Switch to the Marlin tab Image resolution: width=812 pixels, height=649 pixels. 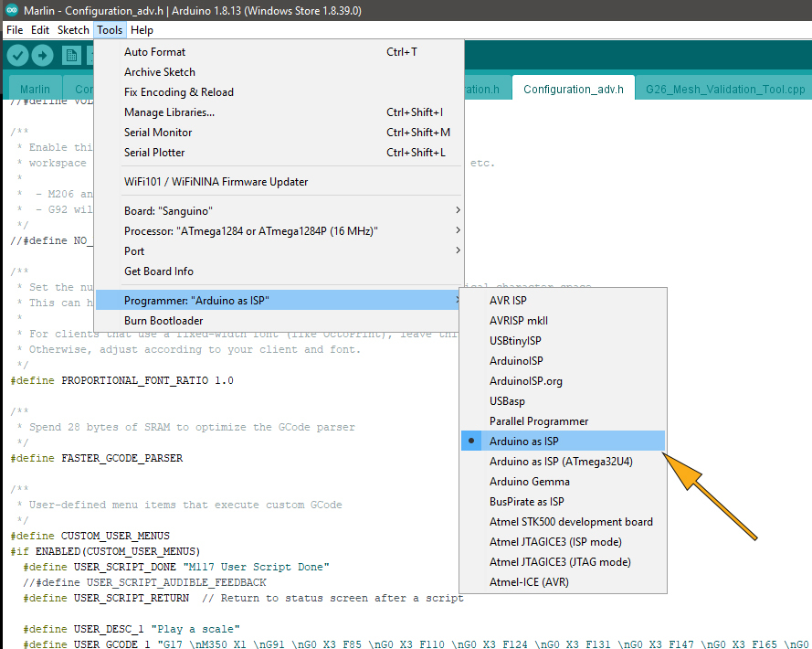pyautogui.click(x=35, y=88)
